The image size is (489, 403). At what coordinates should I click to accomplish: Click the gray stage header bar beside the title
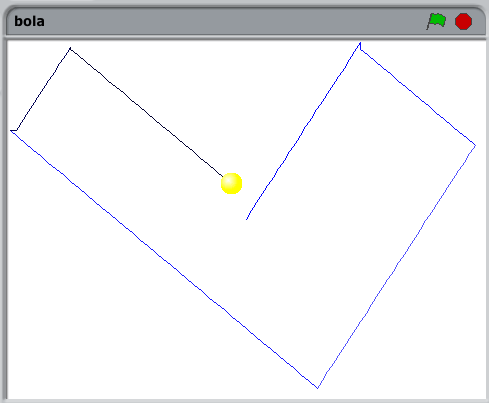(233, 21)
